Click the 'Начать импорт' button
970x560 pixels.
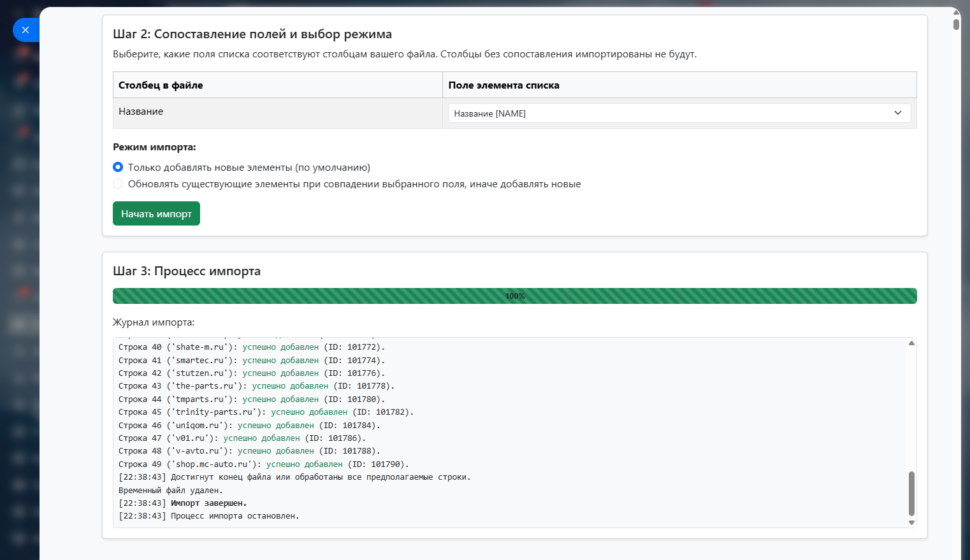point(156,214)
